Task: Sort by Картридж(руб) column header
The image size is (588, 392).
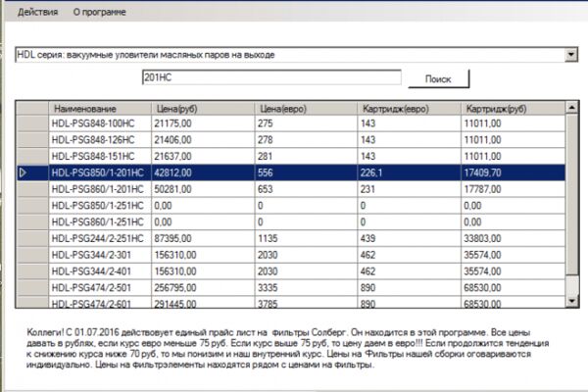Action: 513,109
